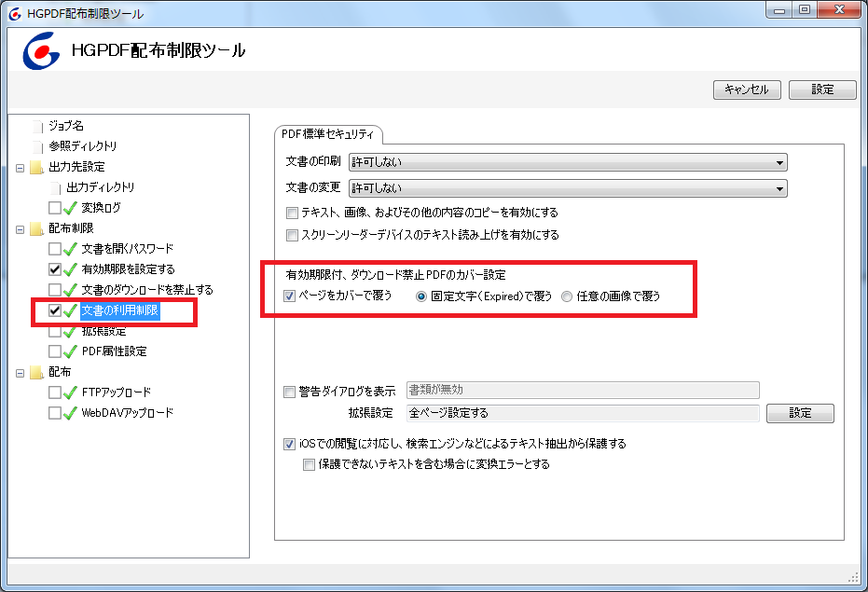Enable the WebDAVアップロード checkbox
The width and height of the screenshot is (868, 592).
[55, 413]
